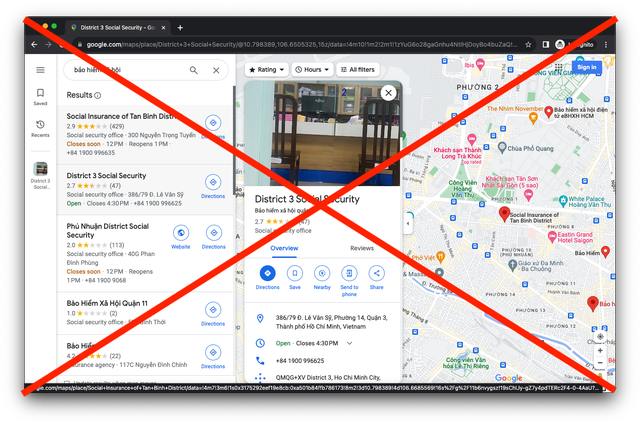Click Sign in button
Screen dimensions: 640x425
tap(587, 67)
